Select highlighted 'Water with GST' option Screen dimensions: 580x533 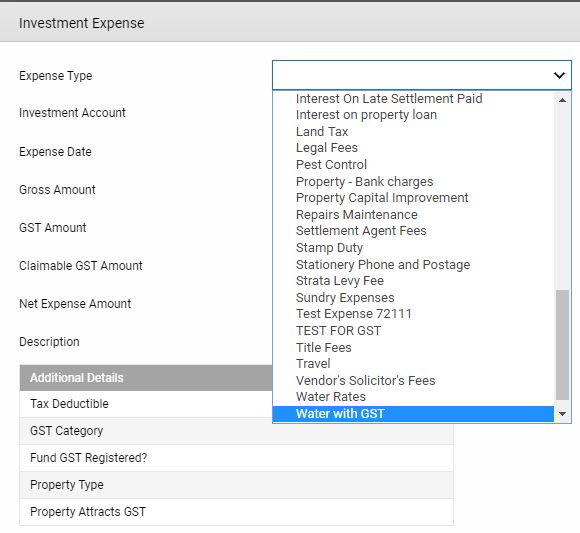(413, 414)
